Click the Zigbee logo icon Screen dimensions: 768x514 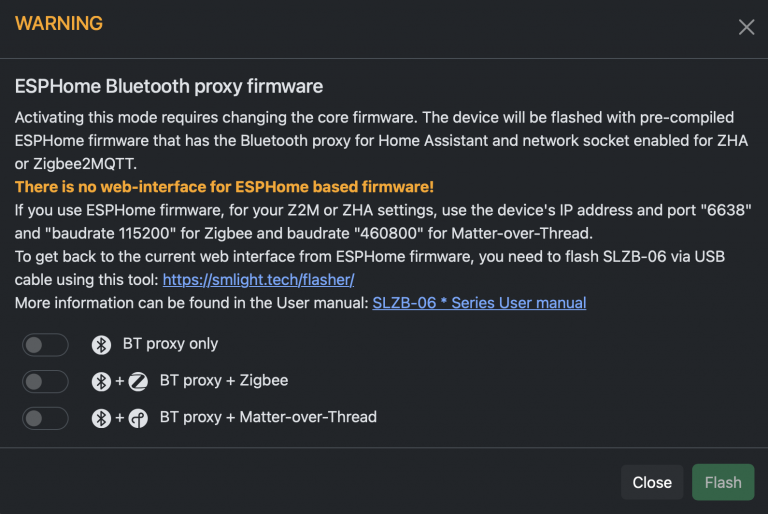(x=138, y=381)
